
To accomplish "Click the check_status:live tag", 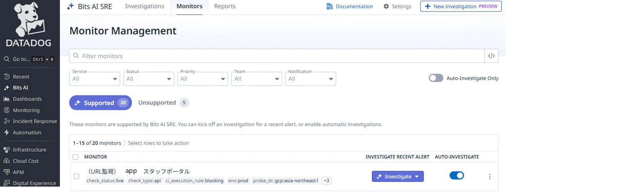I will point(105,181).
